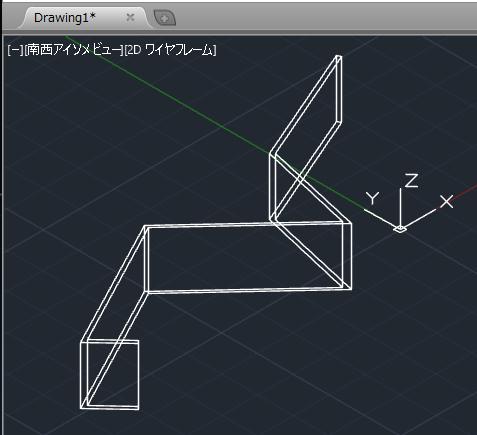Click the vertical Z axis line of UCS icon
Screen dimensions: 477x435
(x=400, y=207)
